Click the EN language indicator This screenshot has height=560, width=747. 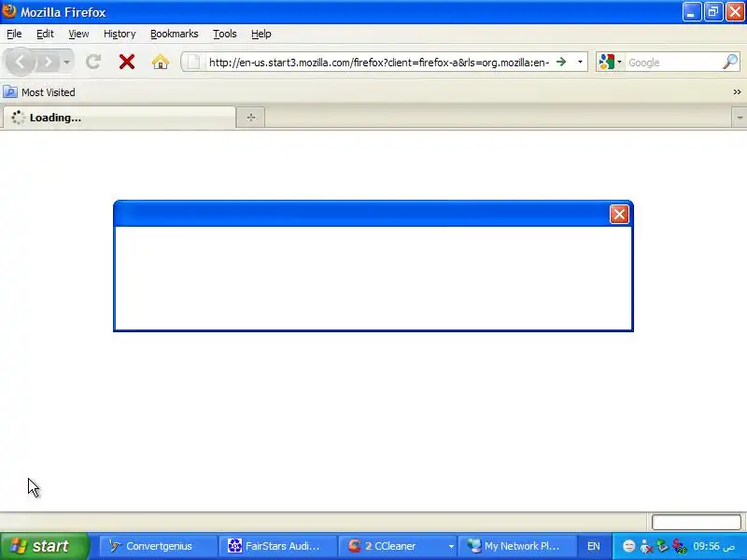tap(593, 546)
